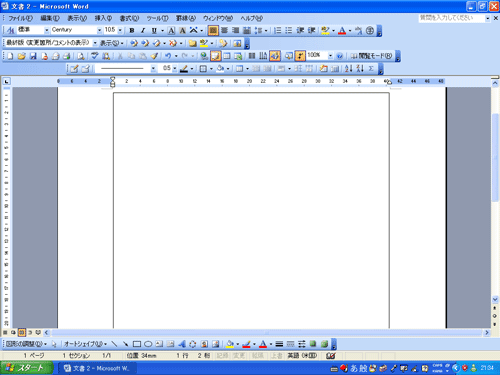
Task: Insert WordArt from drawing toolbar
Action: click(x=182, y=344)
